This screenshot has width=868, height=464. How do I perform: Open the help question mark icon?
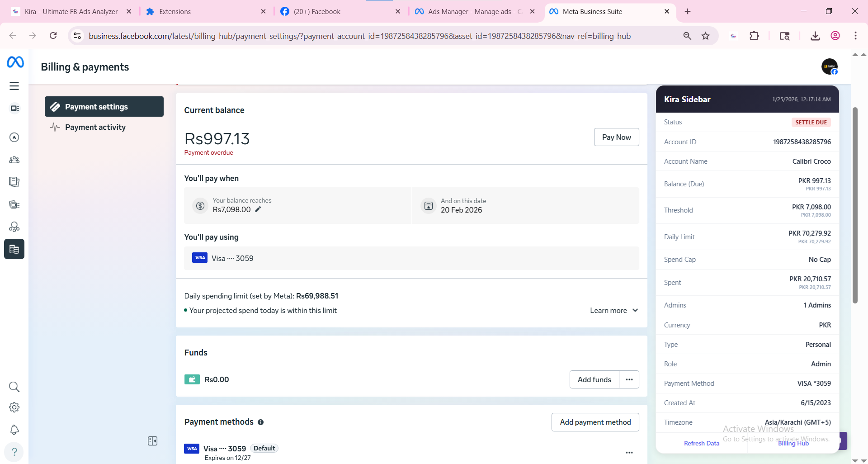pos(14,452)
